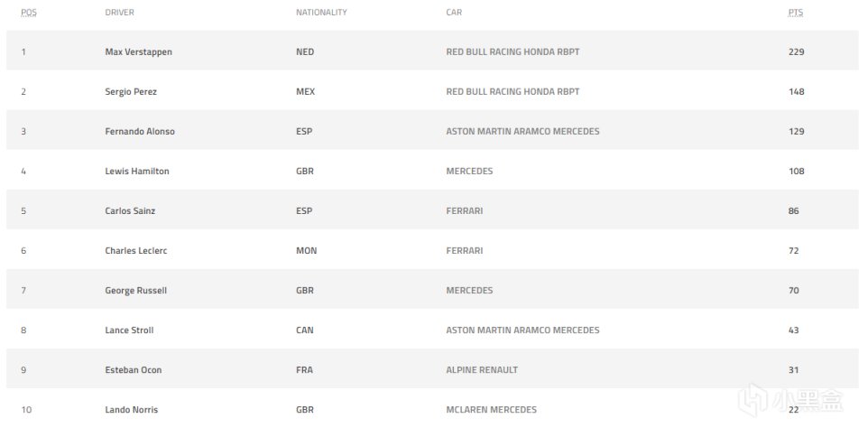Sort by the PTS column header
The width and height of the screenshot is (868, 428).
tap(795, 13)
